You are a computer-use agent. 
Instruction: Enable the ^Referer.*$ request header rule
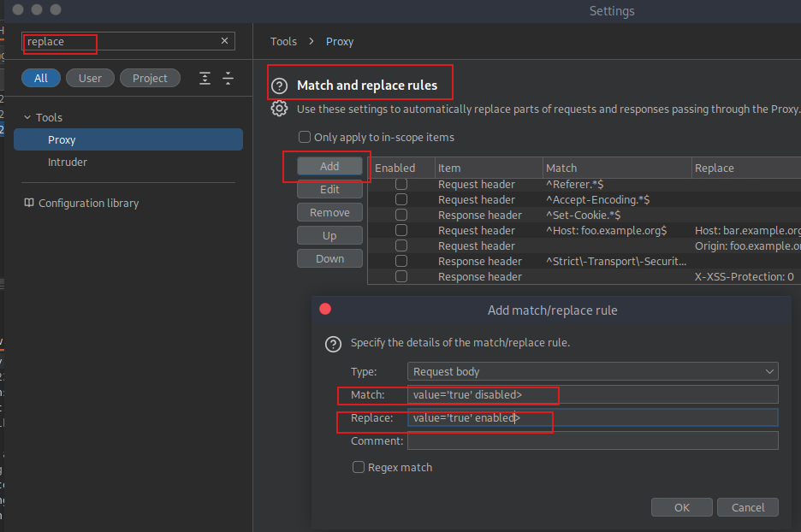[x=401, y=185]
